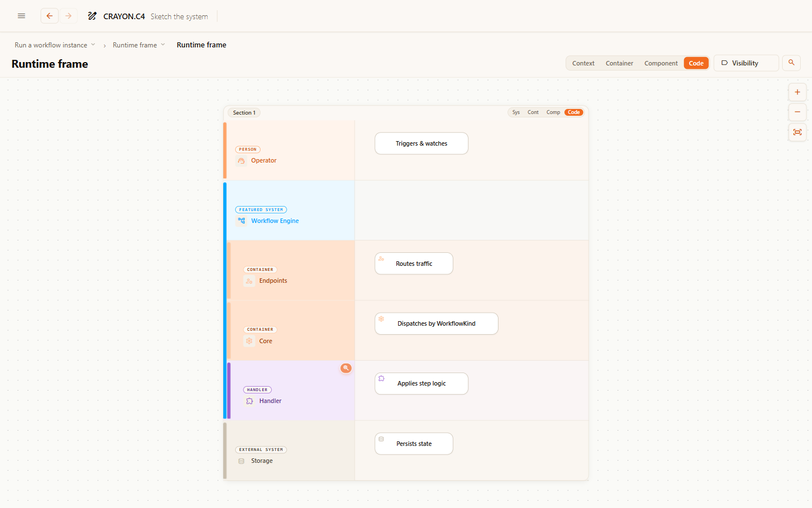Click the Dispatches by WorkflowKind node
This screenshot has height=508, width=812.
point(436,323)
